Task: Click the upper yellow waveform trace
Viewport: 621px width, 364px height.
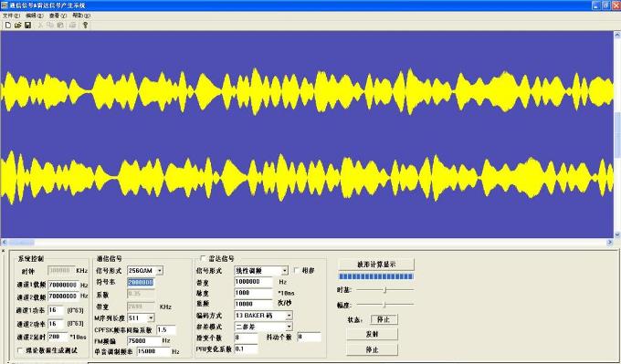Action: click(x=307, y=92)
